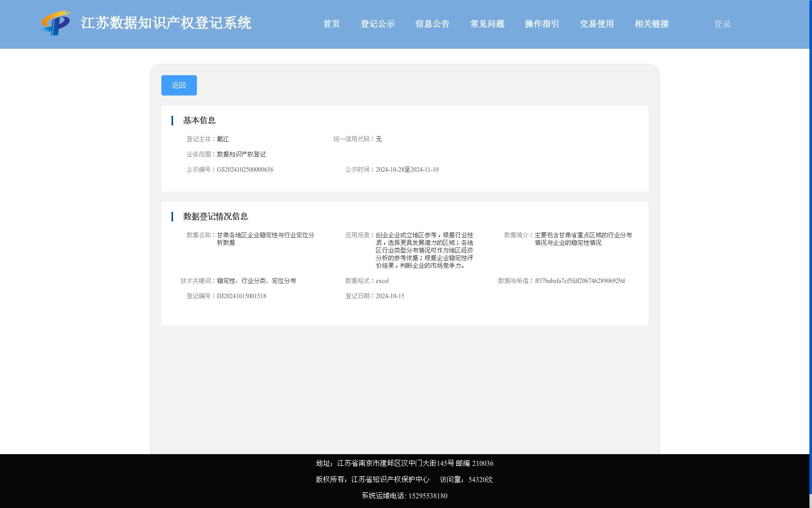This screenshot has height=508, width=812.
Task: Click support phone 15295538180
Action: coord(428,496)
